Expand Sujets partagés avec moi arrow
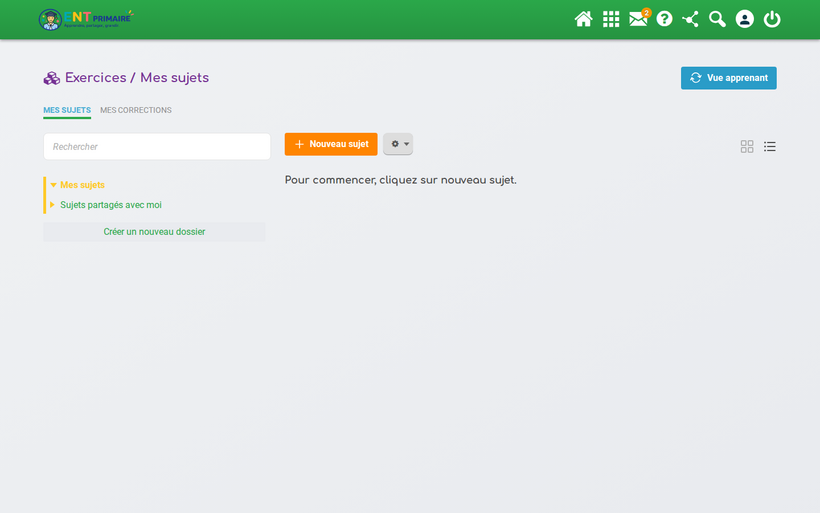The height and width of the screenshot is (513, 820). tap(52, 204)
